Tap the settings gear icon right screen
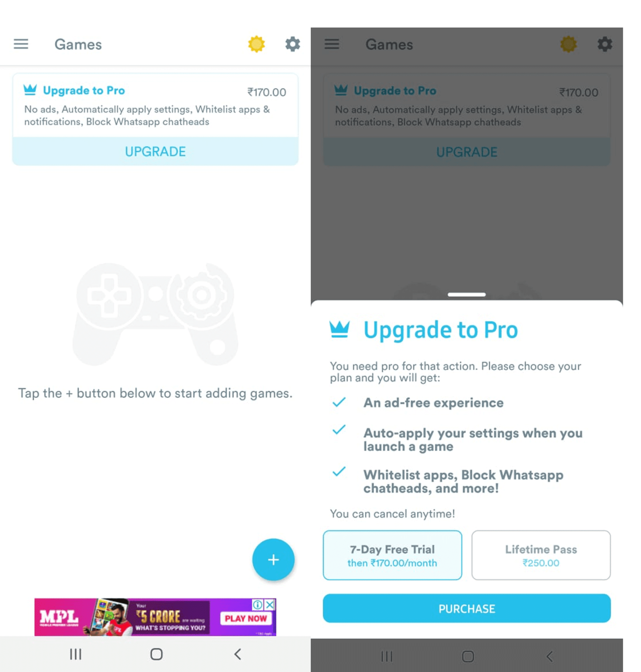This screenshot has width=641, height=672. pyautogui.click(x=603, y=44)
